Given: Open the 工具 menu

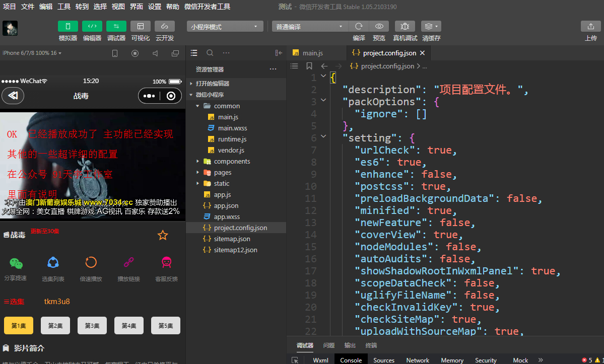Looking at the screenshot, I should pos(63,7).
